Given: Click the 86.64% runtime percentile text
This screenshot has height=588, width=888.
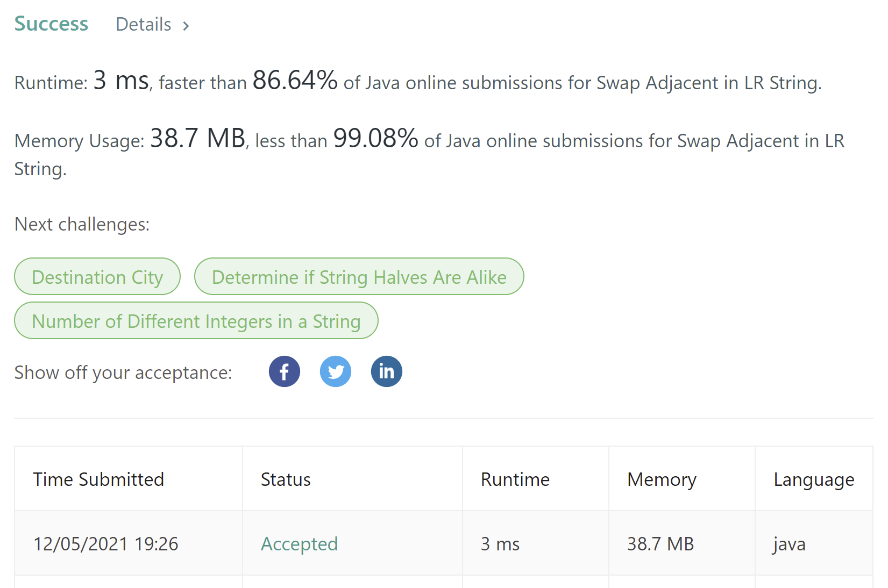Looking at the screenshot, I should [295, 81].
